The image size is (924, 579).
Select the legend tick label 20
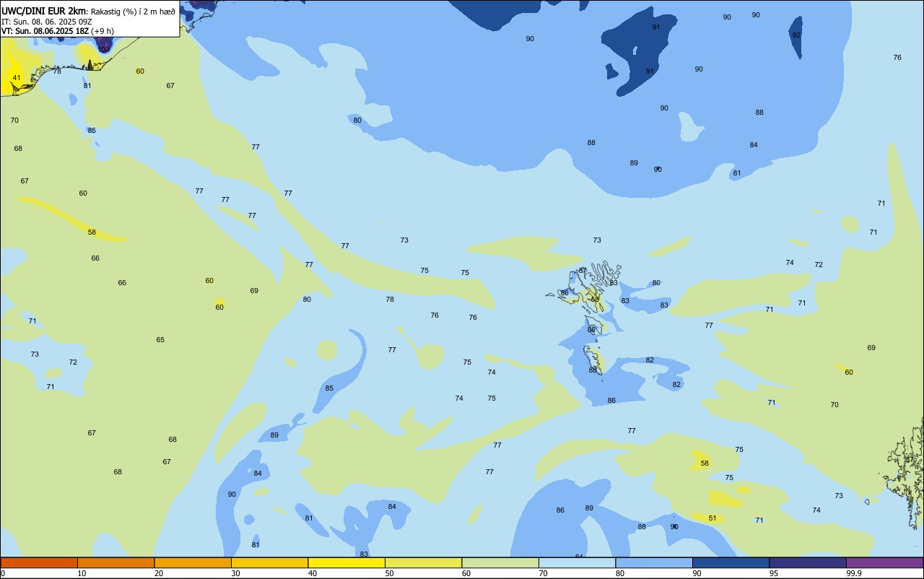(158, 573)
